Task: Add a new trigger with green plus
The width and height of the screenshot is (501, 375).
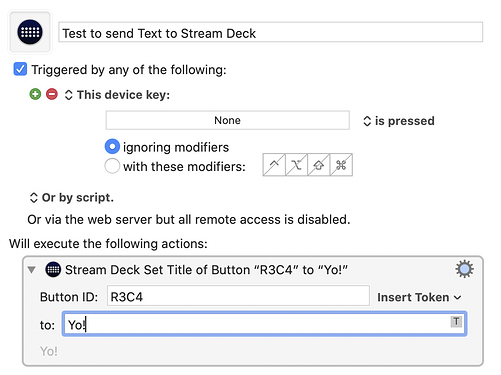Action: [x=35, y=94]
